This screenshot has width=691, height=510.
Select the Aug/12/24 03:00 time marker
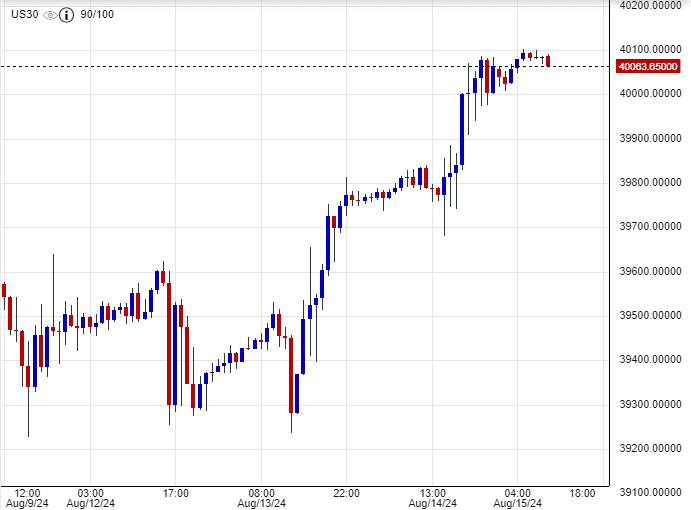90,497
